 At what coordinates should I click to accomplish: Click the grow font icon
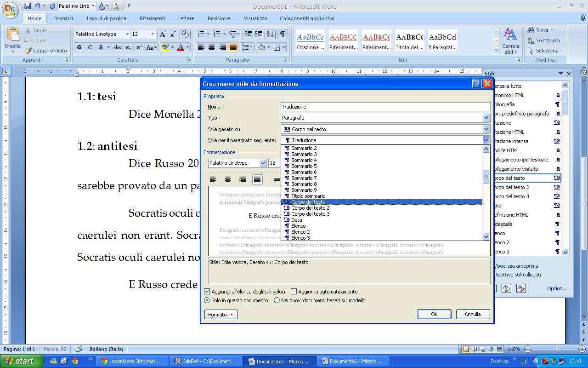click(163, 34)
